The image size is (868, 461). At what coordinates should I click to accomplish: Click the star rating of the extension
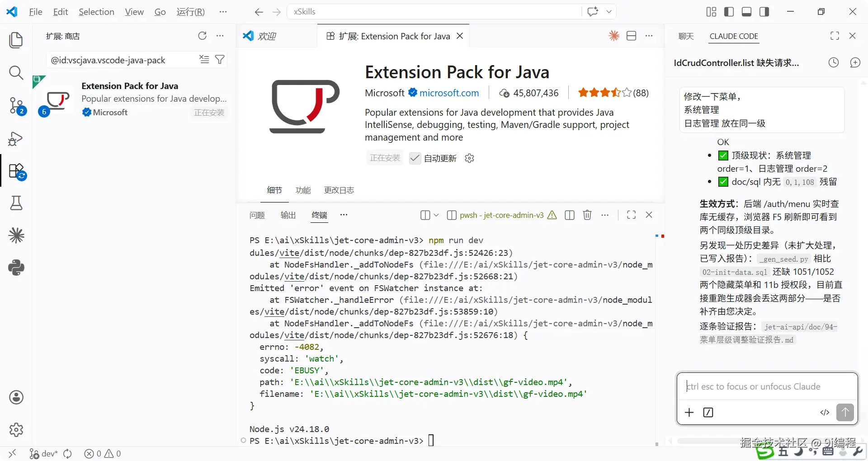coord(604,93)
